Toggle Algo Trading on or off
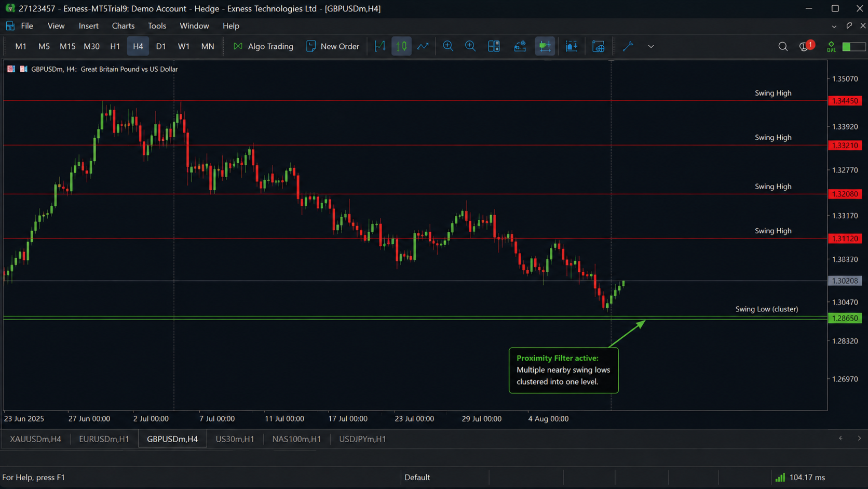The image size is (868, 489). (x=263, y=46)
